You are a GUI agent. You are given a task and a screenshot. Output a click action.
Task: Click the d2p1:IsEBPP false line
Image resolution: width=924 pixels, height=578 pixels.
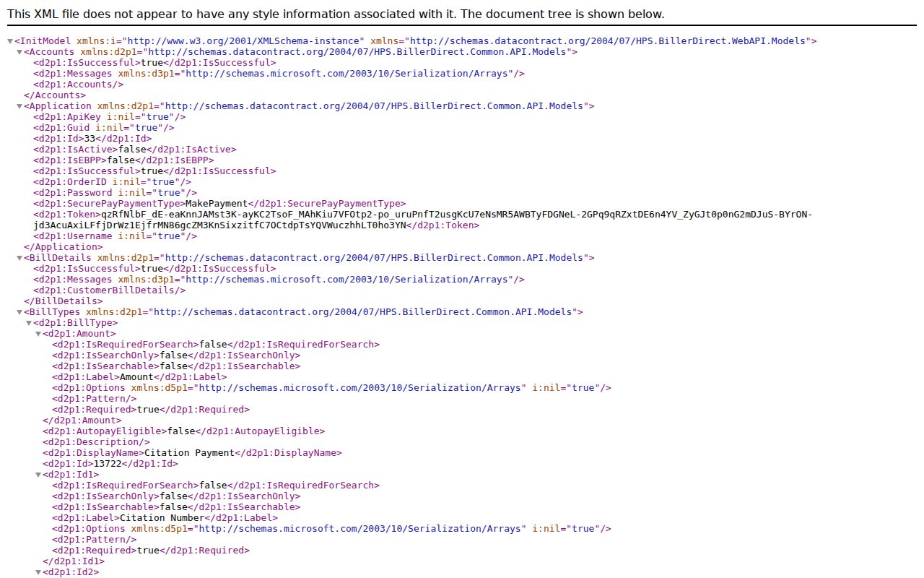point(123,160)
